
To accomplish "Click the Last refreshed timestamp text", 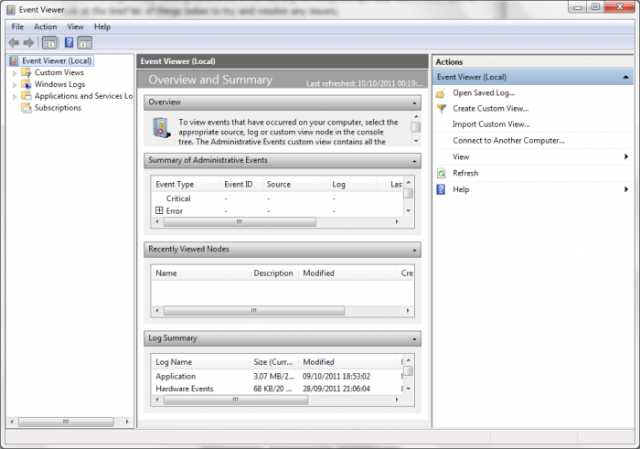I will [364, 83].
